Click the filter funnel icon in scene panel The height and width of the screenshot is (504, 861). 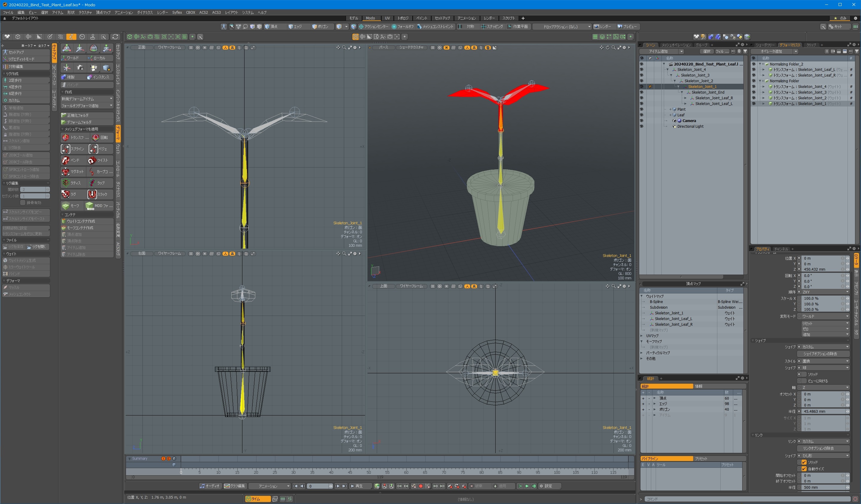(745, 51)
